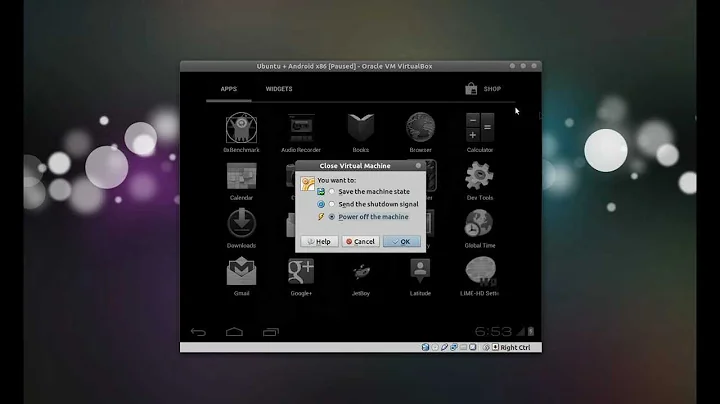This screenshot has height=404, width=720.
Task: Click the display status icon in VirtualBox bar
Action: (x=472, y=348)
